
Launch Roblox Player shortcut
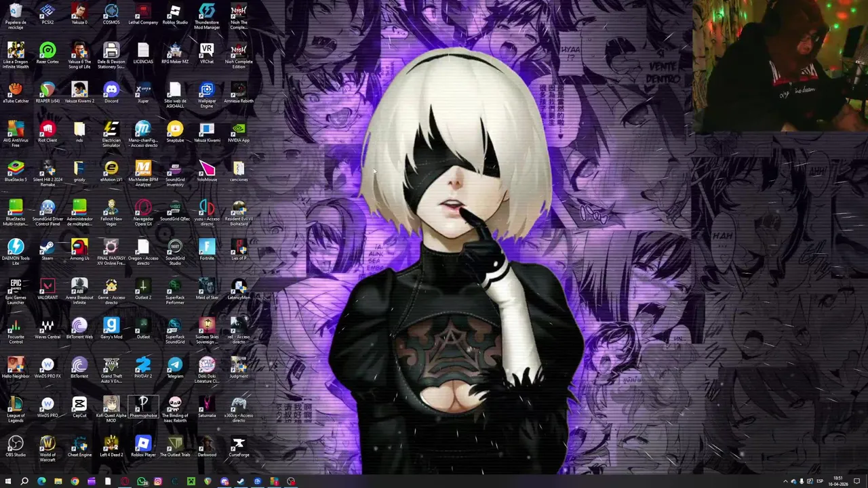(x=143, y=447)
